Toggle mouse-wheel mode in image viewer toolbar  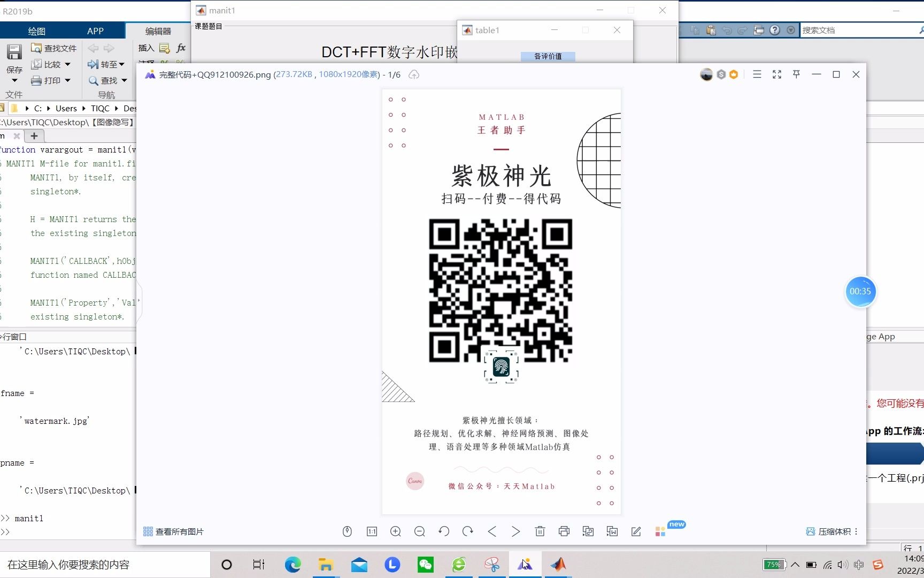347,531
